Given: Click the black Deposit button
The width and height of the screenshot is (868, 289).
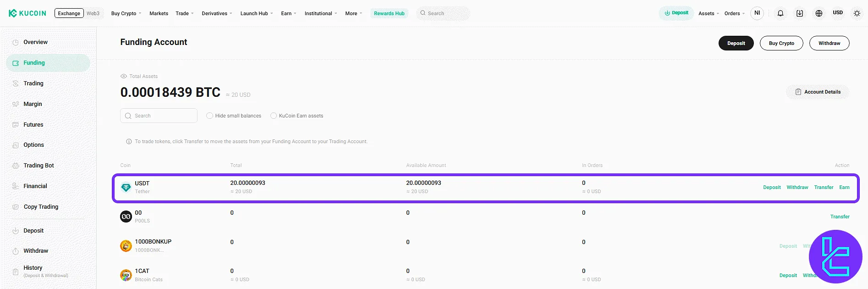Looking at the screenshot, I should pyautogui.click(x=736, y=43).
